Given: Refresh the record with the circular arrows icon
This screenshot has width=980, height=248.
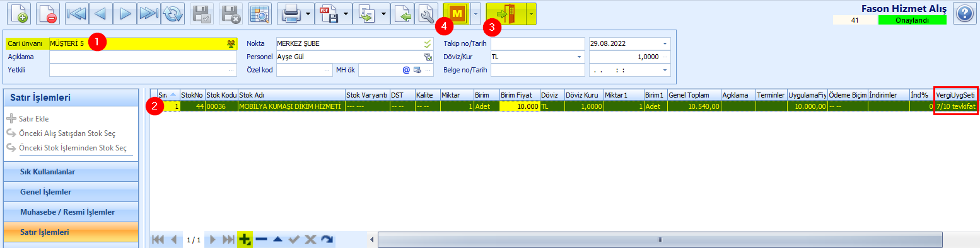Looking at the screenshot, I should (x=172, y=14).
